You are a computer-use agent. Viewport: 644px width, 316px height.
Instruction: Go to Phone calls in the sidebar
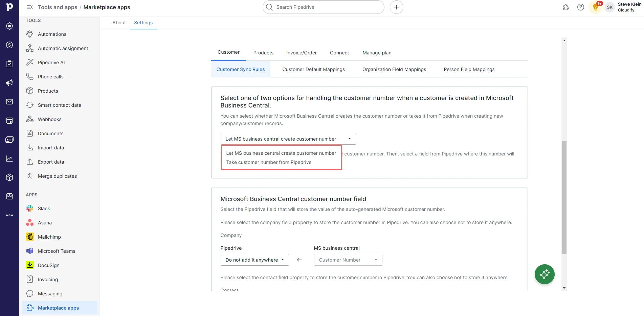60,77
